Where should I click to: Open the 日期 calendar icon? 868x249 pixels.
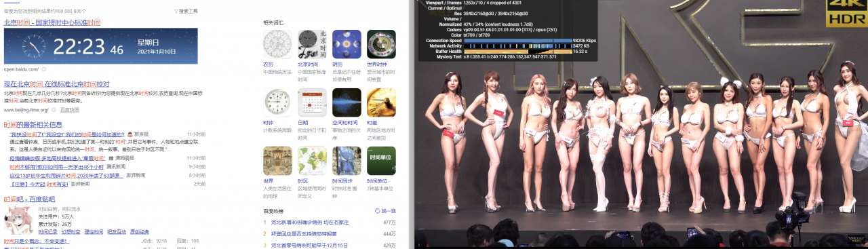click(x=313, y=102)
